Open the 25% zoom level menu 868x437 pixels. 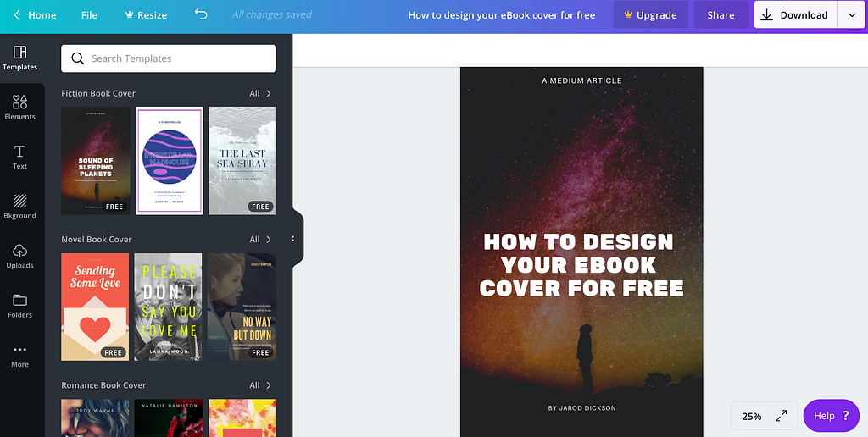tap(752, 416)
